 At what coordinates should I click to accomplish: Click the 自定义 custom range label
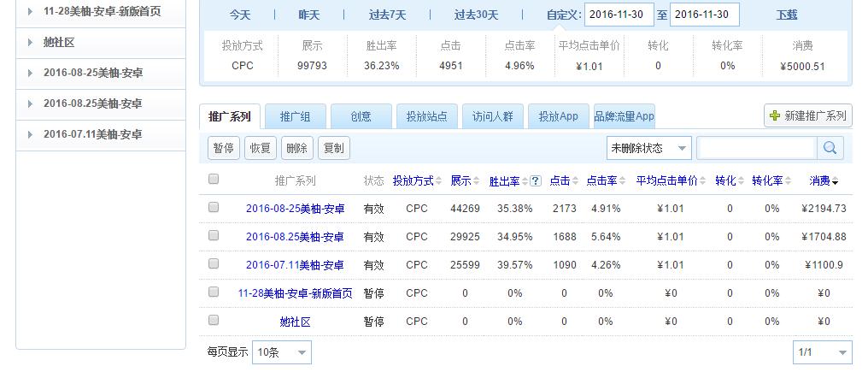(564, 15)
